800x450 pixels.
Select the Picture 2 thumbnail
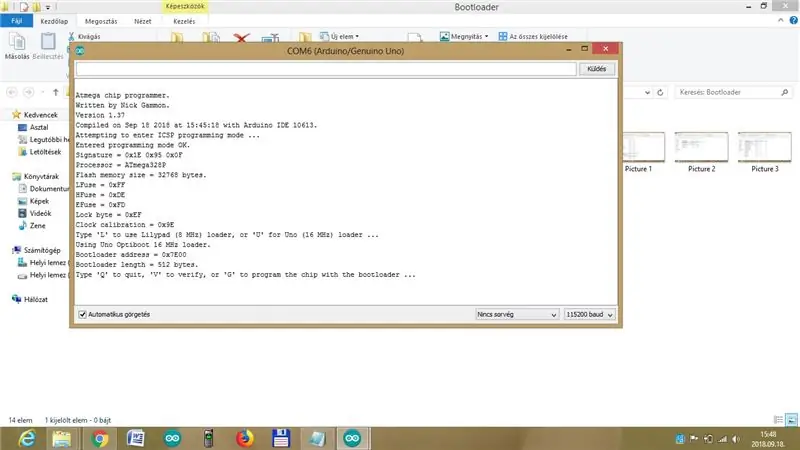tap(702, 152)
